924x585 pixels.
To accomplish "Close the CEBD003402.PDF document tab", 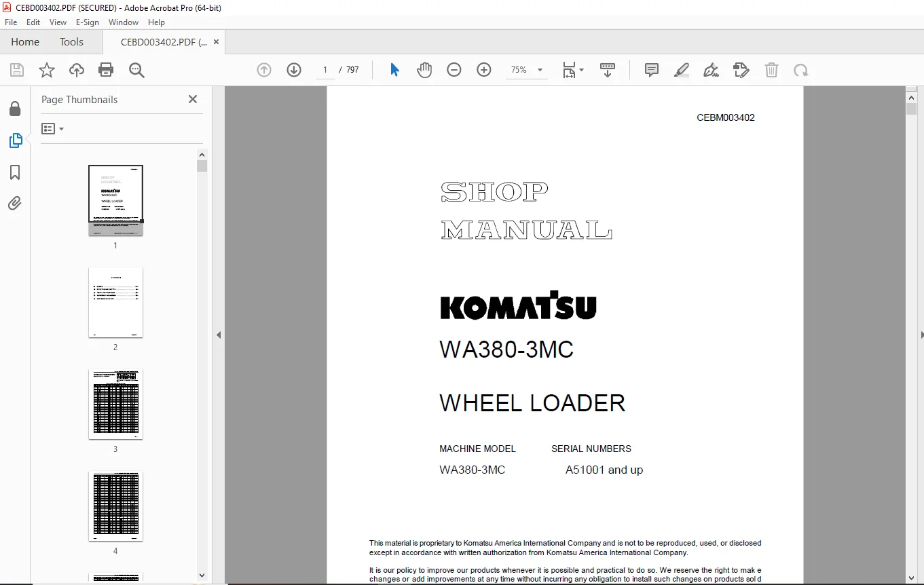I will click(x=217, y=42).
